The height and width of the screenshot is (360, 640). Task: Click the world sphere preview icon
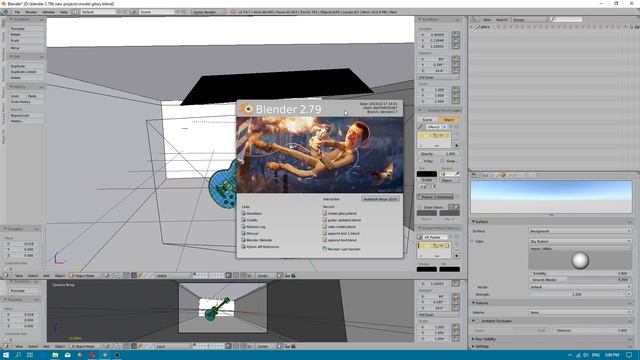580,260
